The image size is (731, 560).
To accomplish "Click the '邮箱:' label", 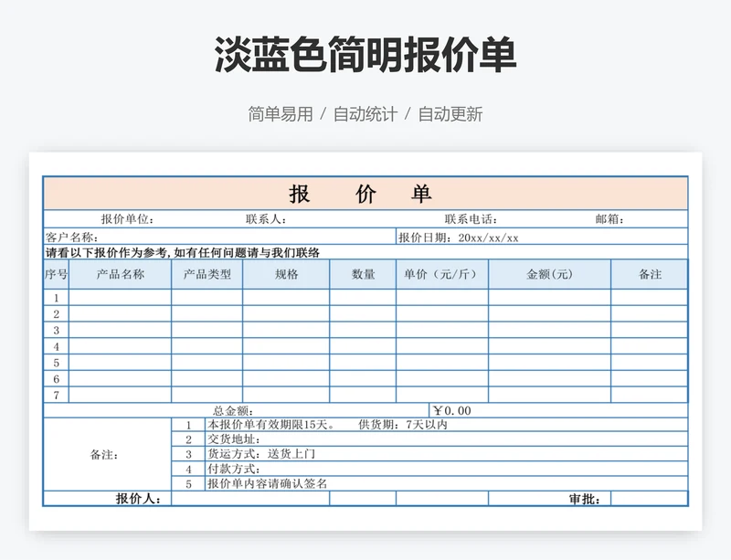I will coord(609,219).
